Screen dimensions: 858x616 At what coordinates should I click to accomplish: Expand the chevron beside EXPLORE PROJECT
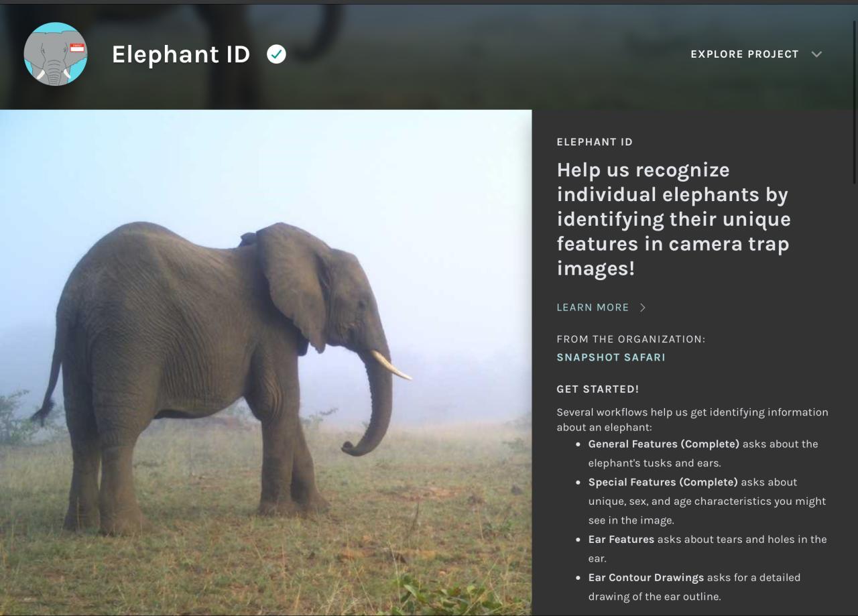[816, 54]
